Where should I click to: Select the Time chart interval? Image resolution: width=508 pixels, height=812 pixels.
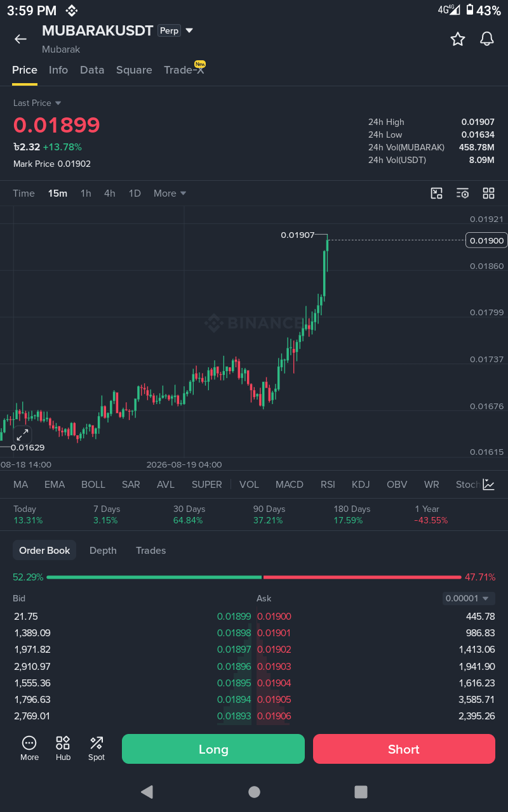pos(23,193)
